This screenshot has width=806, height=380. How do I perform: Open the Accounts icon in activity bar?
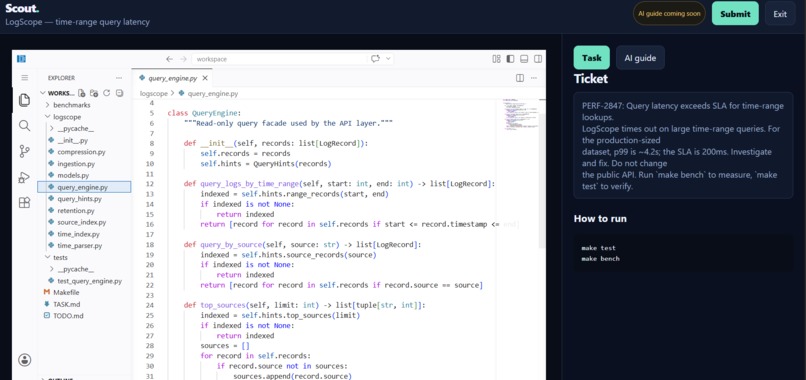(24, 360)
